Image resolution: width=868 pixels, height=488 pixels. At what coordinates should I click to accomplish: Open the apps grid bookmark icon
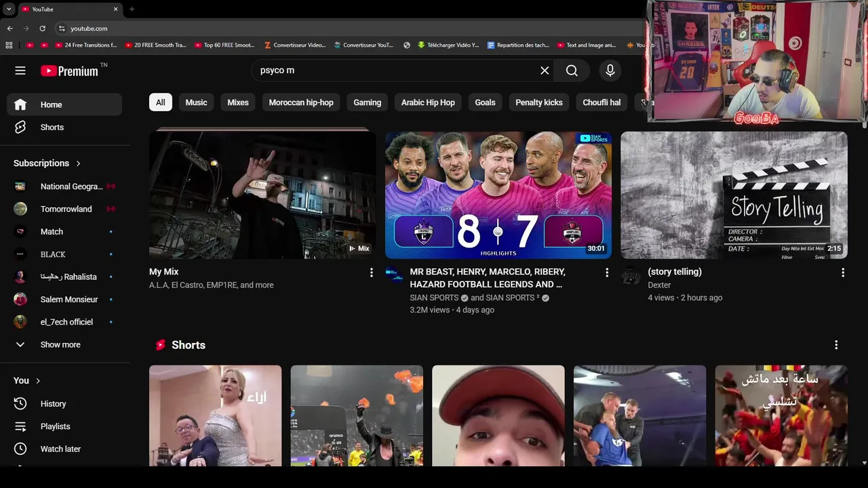[9, 45]
